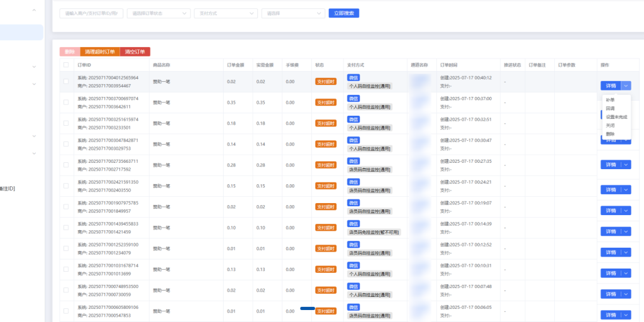Click the orange 清理超时订单 button

99,52
